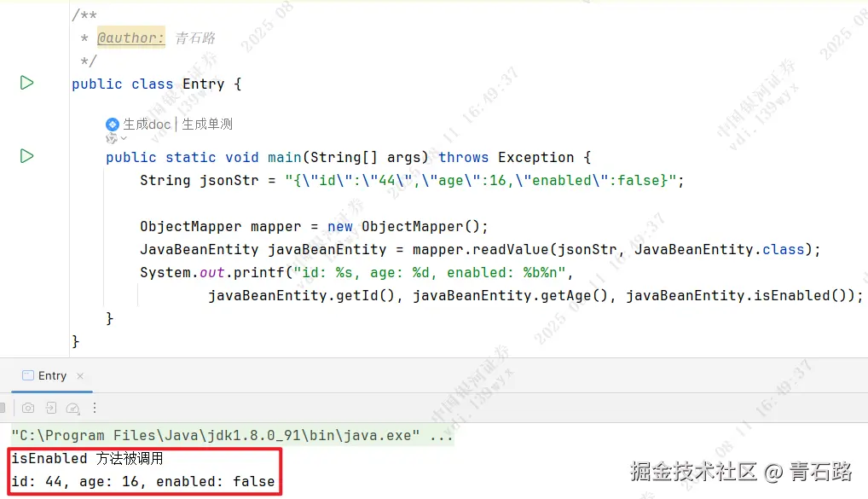This screenshot has height=499, width=868.
Task: Open the profiler gauge icon in run toolbar
Action: (x=73, y=409)
